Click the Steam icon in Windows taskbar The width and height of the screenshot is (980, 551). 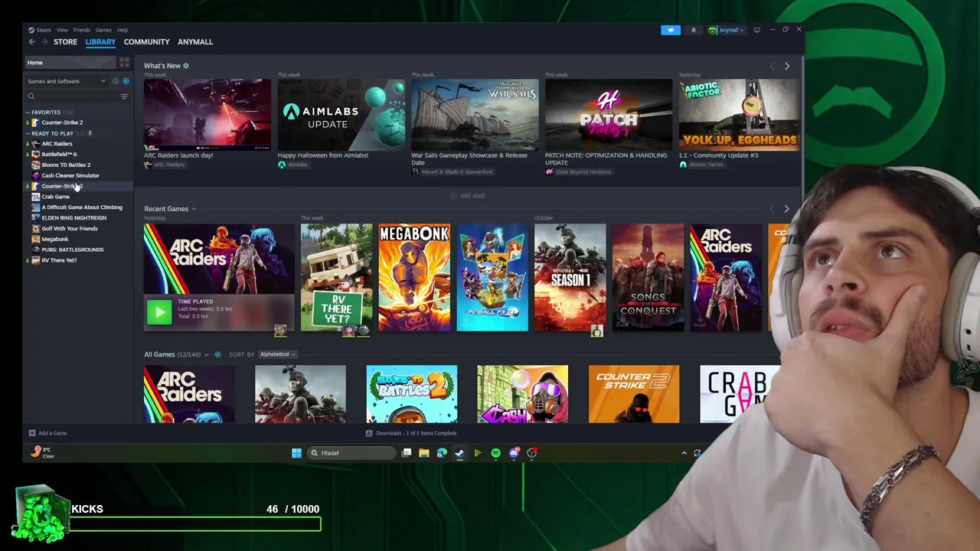pyautogui.click(x=459, y=453)
